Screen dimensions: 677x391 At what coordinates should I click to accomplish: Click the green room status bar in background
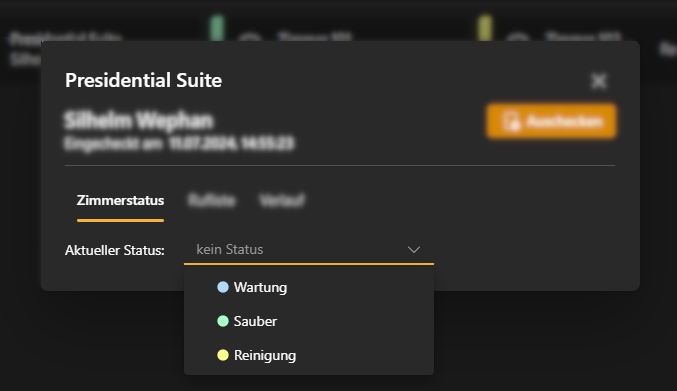click(217, 28)
